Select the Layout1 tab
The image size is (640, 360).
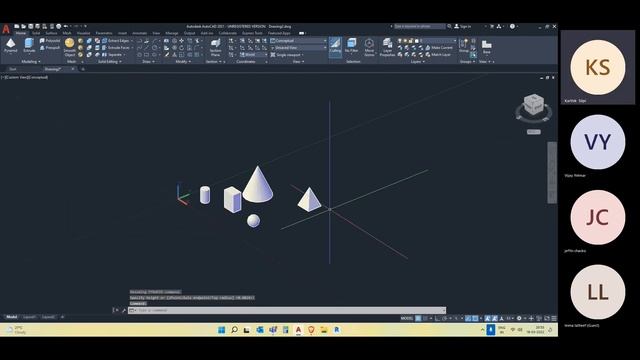tap(29, 317)
